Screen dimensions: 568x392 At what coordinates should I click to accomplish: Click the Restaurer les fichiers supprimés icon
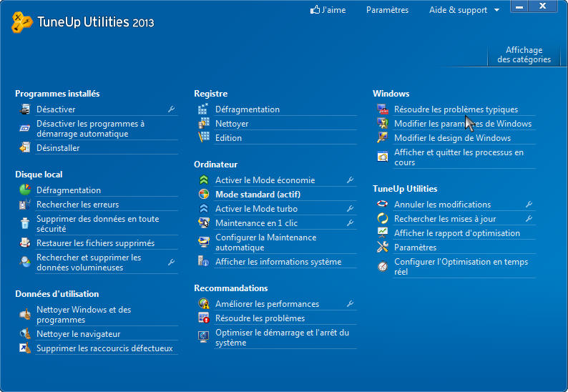(24, 242)
